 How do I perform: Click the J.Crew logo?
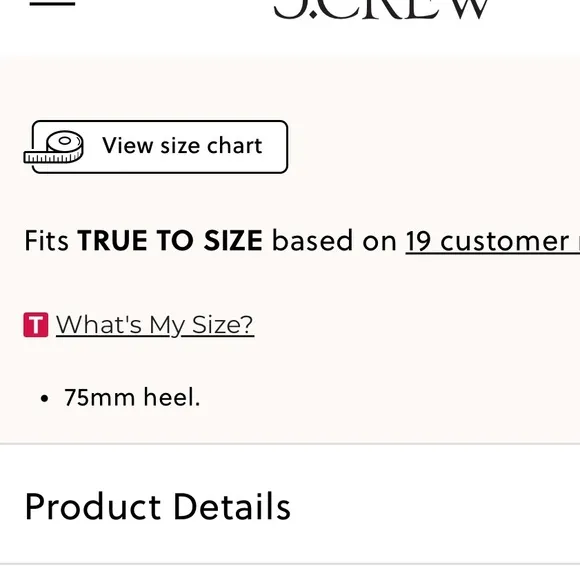coord(381,9)
